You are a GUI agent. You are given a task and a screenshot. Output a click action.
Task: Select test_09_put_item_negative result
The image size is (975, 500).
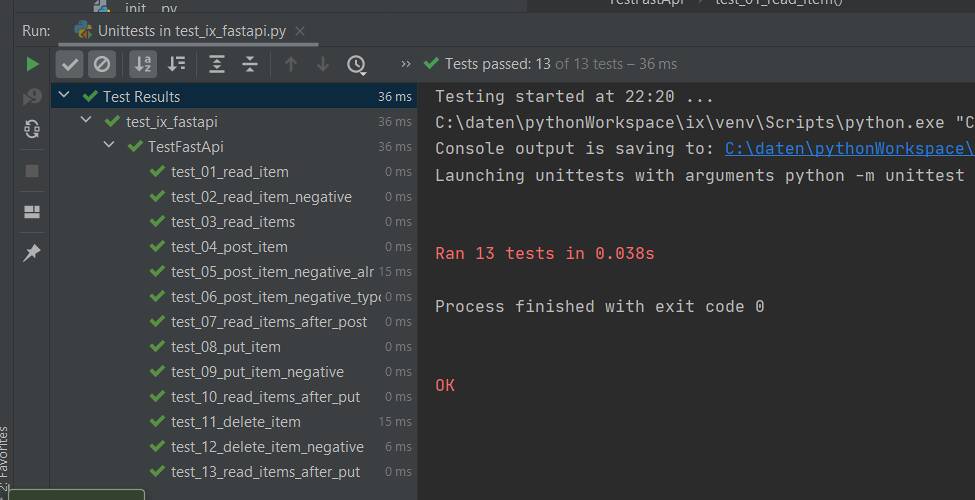(x=234, y=372)
